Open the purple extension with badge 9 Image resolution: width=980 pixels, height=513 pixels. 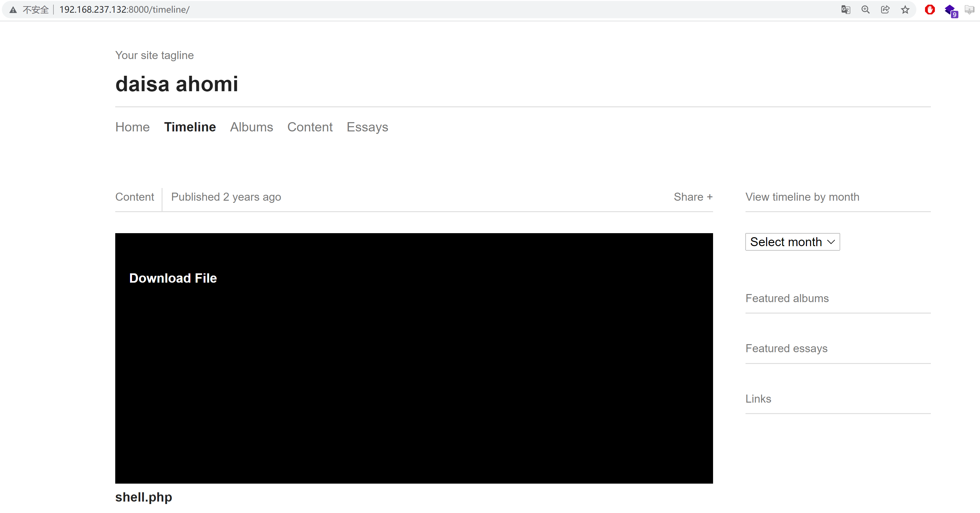[951, 11]
